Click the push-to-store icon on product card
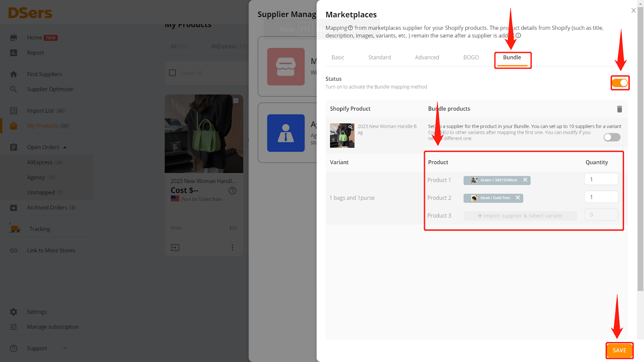Viewport: 644px width, 362px height. point(175,247)
